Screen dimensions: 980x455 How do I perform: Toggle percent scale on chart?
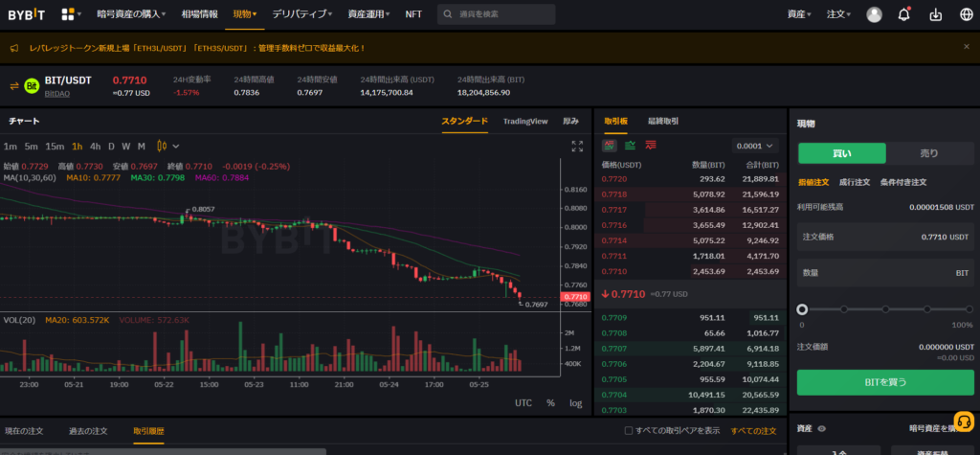pyautogui.click(x=550, y=403)
